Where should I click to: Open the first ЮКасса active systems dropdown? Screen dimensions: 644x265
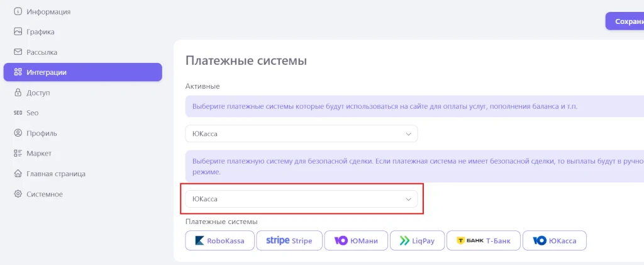click(301, 134)
